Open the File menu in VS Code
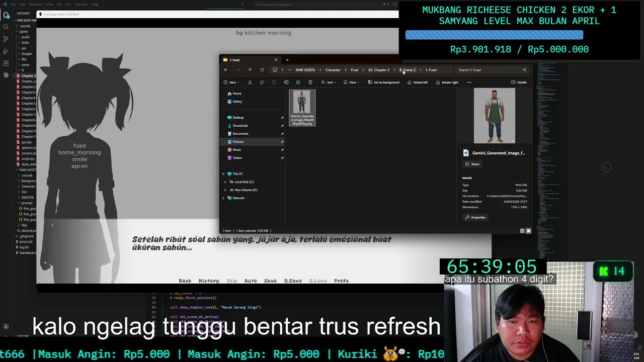644x362 pixels. (13, 5)
